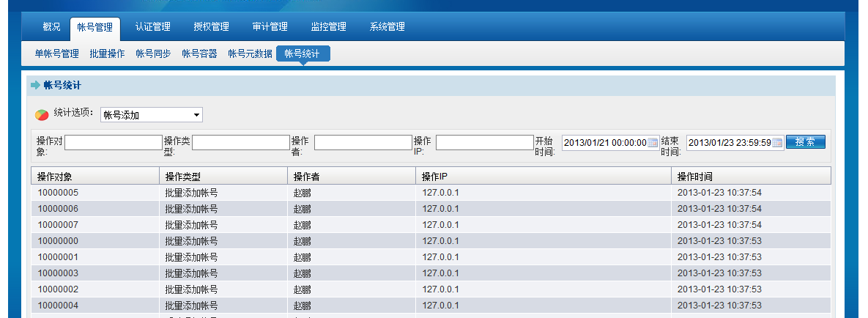Go to the 帐号同步 submenu
868x318 pixels.
(153, 53)
